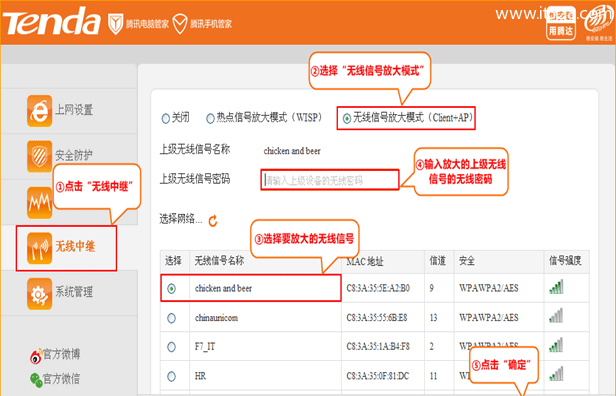Viewport: 616px width, 396px height.
Task: Select the chicken and beer network radio
Action: tap(171, 289)
